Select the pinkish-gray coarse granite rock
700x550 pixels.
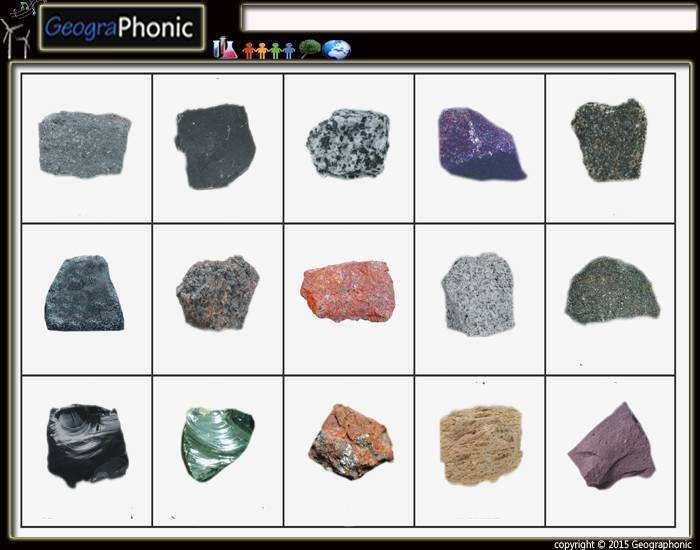pos(218,292)
